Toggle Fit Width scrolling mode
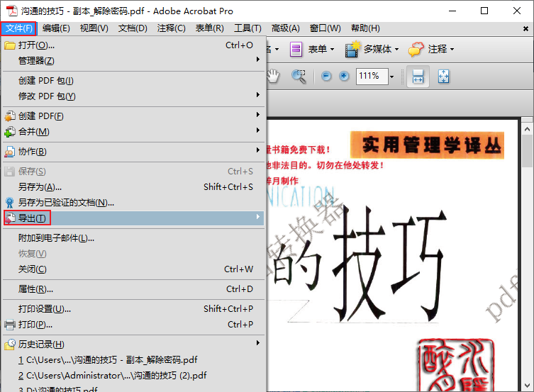This screenshot has width=534, height=392. coord(418,77)
